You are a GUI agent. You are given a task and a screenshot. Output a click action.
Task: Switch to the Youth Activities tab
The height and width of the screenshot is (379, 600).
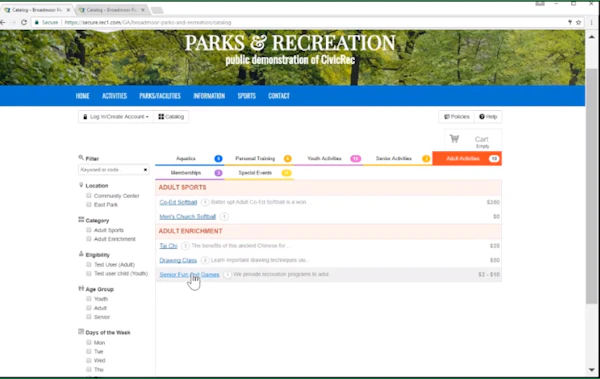pyautogui.click(x=328, y=158)
